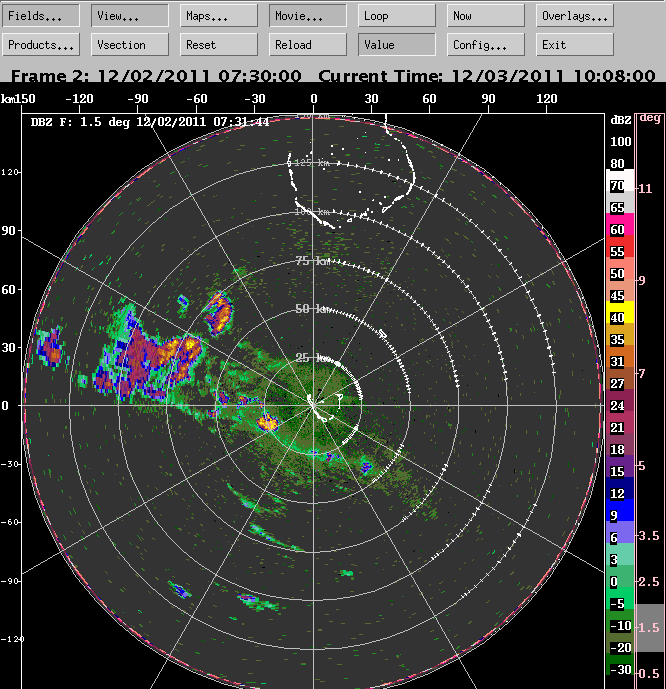Viewport: 666px width, 689px height.
Task: Click the yellow 40 dBZ color swatch
Action: click(617, 318)
